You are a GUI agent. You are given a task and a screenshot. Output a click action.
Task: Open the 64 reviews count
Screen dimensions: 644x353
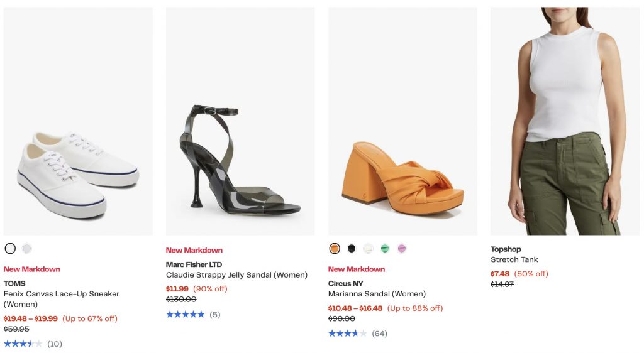pos(379,334)
